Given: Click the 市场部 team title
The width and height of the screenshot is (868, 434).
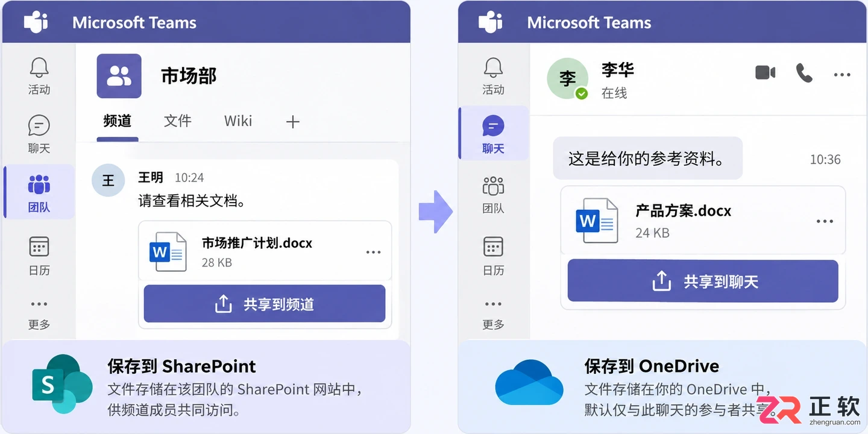Looking at the screenshot, I should click(x=189, y=76).
